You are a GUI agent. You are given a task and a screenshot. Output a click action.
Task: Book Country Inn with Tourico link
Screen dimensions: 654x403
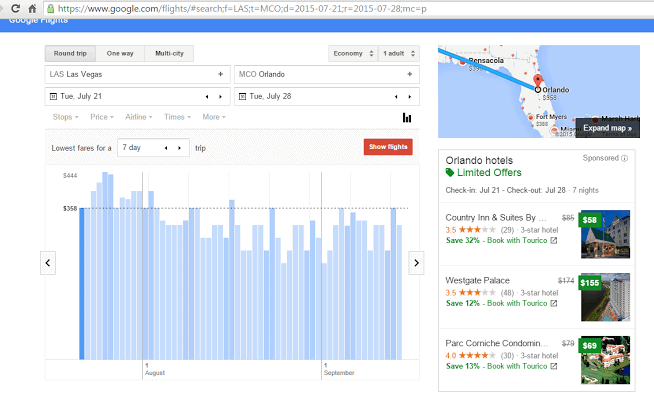coord(517,241)
